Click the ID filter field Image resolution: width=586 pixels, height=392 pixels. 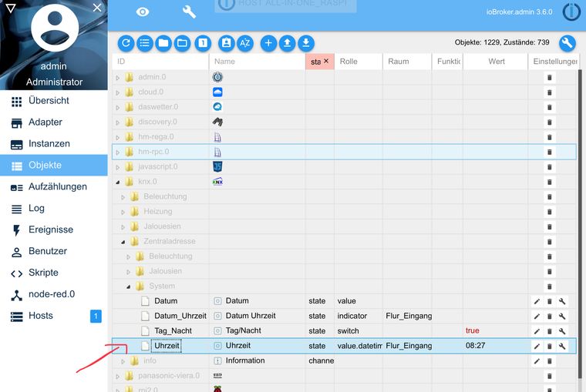(160, 62)
